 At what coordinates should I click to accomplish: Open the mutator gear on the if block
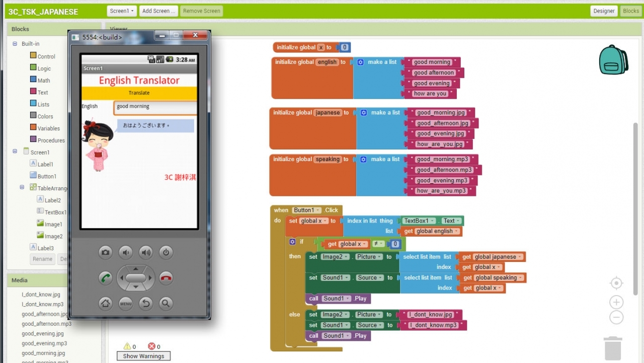292,242
